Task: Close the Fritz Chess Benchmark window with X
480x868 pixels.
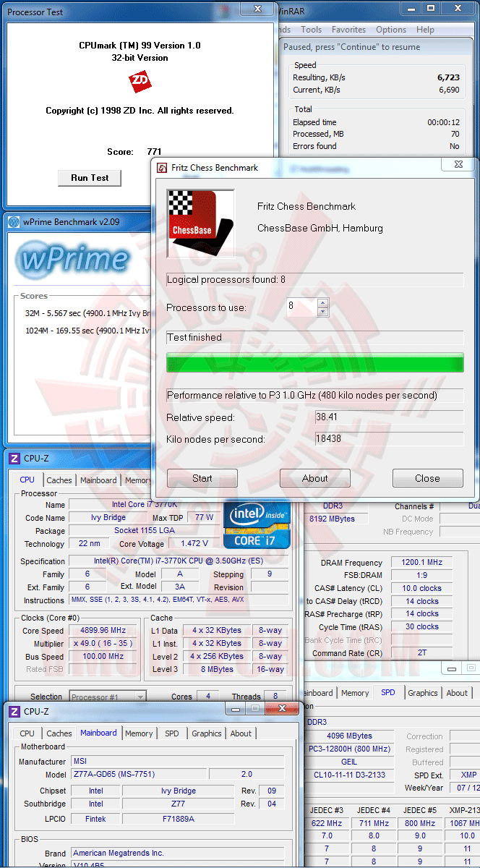Action: click(458, 165)
